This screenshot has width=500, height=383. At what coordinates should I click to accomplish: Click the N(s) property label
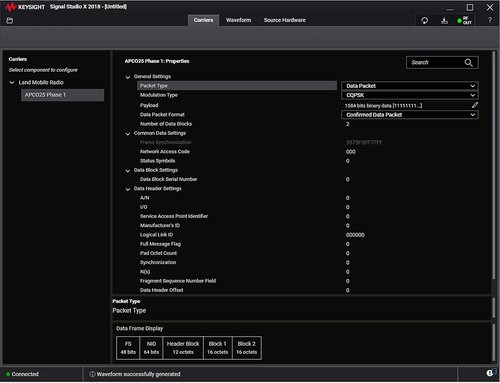(145, 272)
